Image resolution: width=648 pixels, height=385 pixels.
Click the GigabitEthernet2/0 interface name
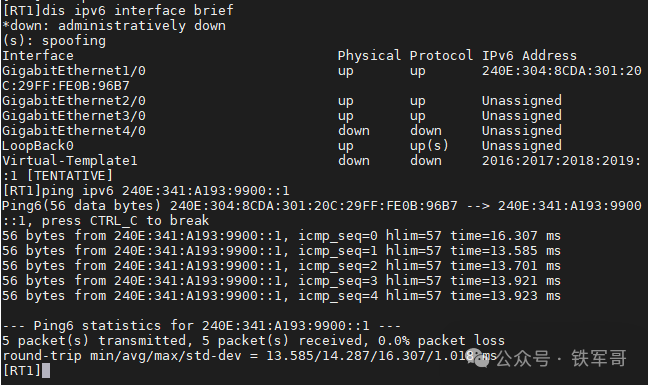[74, 101]
